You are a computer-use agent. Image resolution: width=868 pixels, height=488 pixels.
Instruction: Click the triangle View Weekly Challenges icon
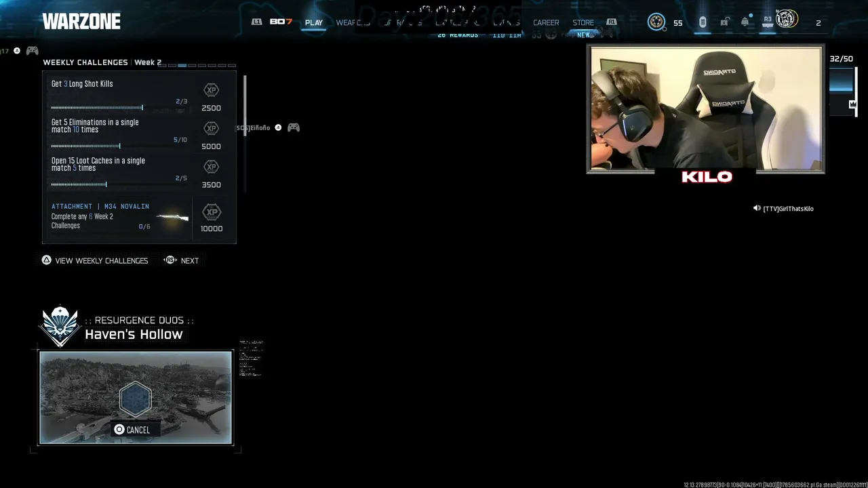pyautogui.click(x=47, y=260)
